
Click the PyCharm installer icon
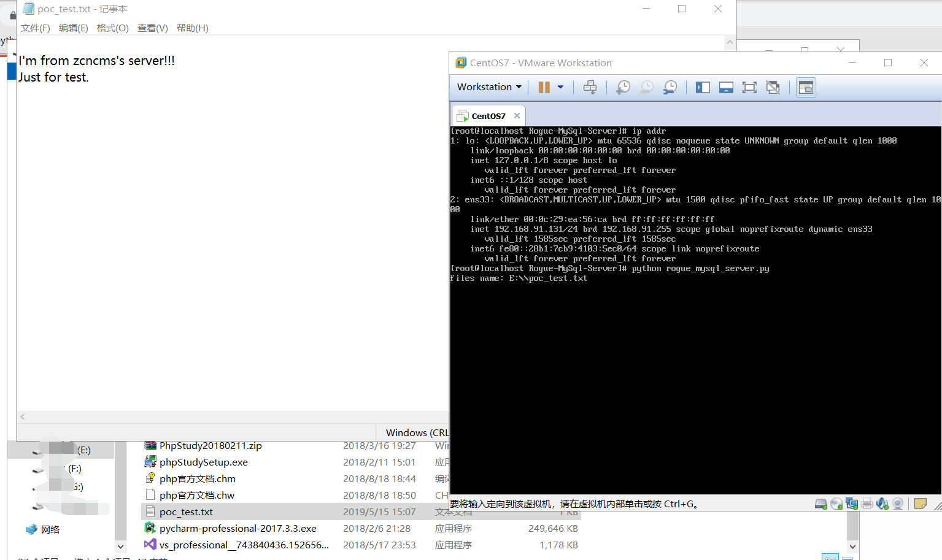pos(150,527)
